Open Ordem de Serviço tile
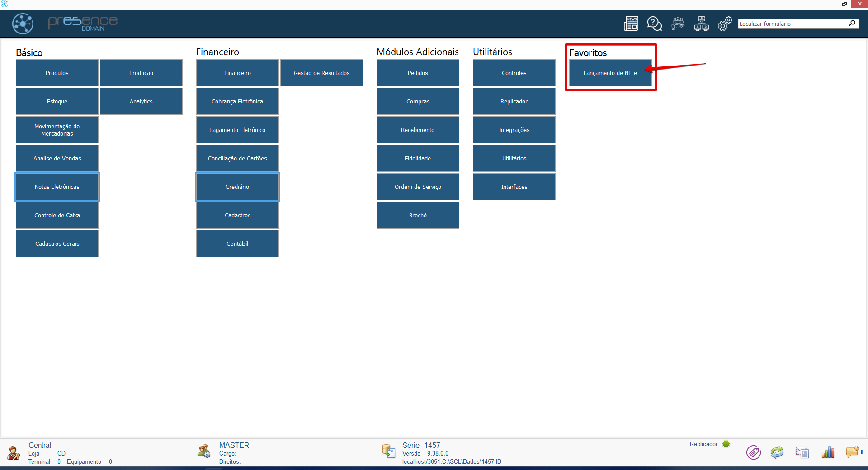The image size is (868, 470). click(x=418, y=187)
